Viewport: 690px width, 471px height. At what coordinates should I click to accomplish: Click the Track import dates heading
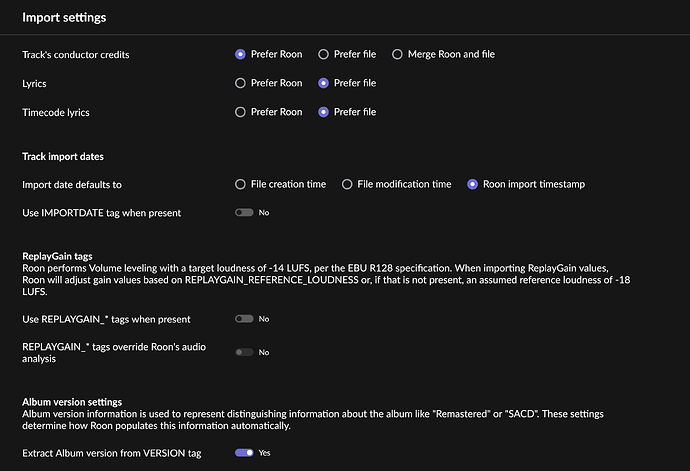(x=63, y=157)
